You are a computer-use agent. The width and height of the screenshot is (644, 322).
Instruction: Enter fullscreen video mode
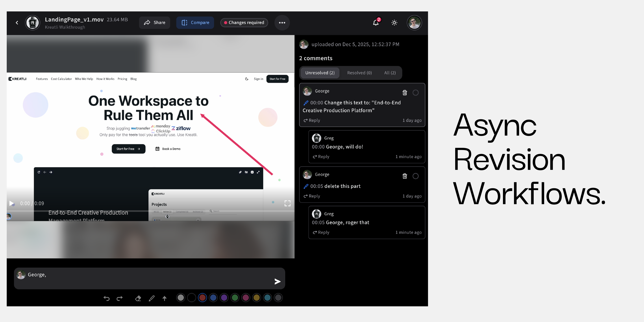287,204
